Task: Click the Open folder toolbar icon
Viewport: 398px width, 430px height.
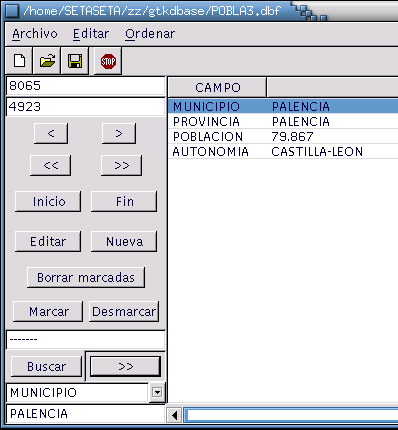Action: [x=47, y=61]
